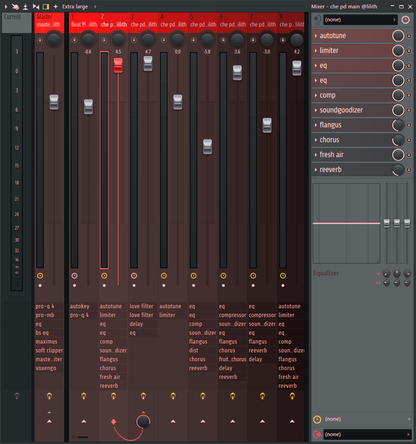Click the white clock icon under insert 1 meter
Image resolution: width=416 pixels, height=444 pixels.
(74, 276)
